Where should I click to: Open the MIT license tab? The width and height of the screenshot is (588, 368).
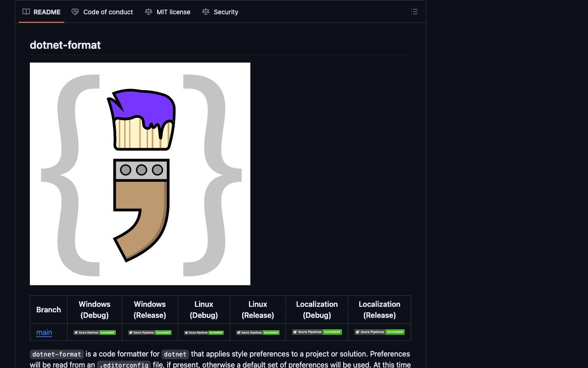pyautogui.click(x=167, y=12)
